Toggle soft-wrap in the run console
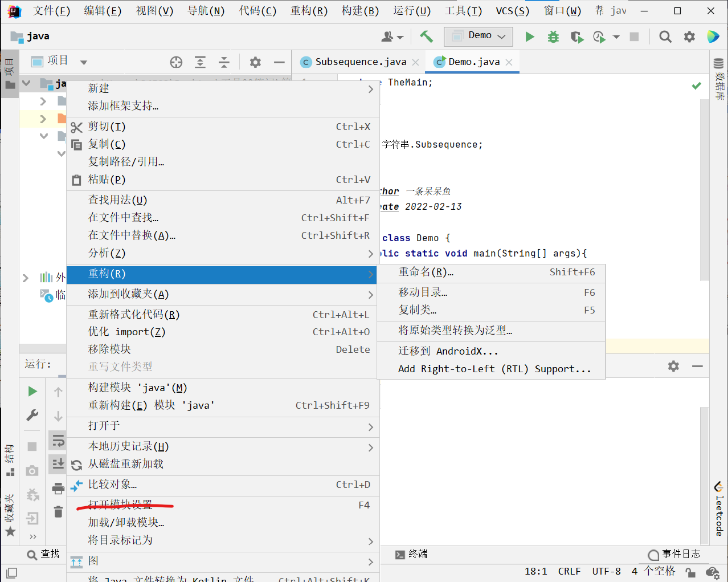The image size is (728, 582). coord(57,440)
